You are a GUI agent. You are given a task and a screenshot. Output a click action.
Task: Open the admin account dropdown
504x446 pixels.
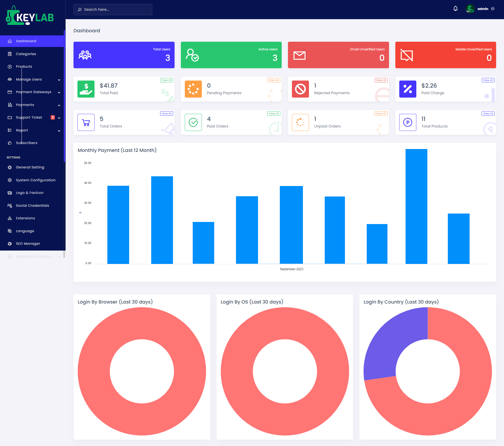tap(482, 9)
